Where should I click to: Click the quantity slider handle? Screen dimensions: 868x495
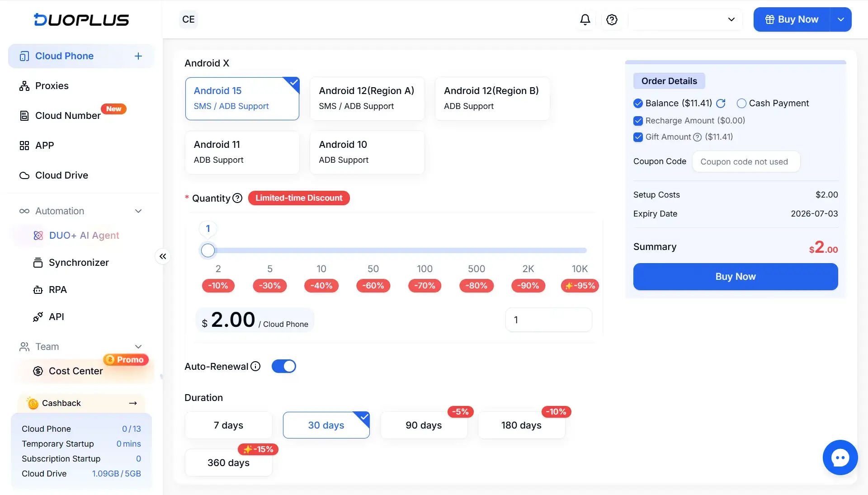[208, 250]
